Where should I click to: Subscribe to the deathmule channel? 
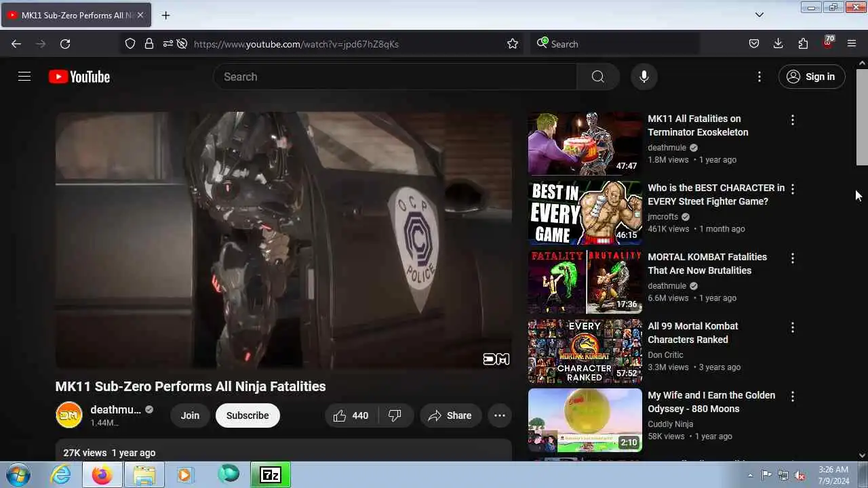(x=248, y=415)
